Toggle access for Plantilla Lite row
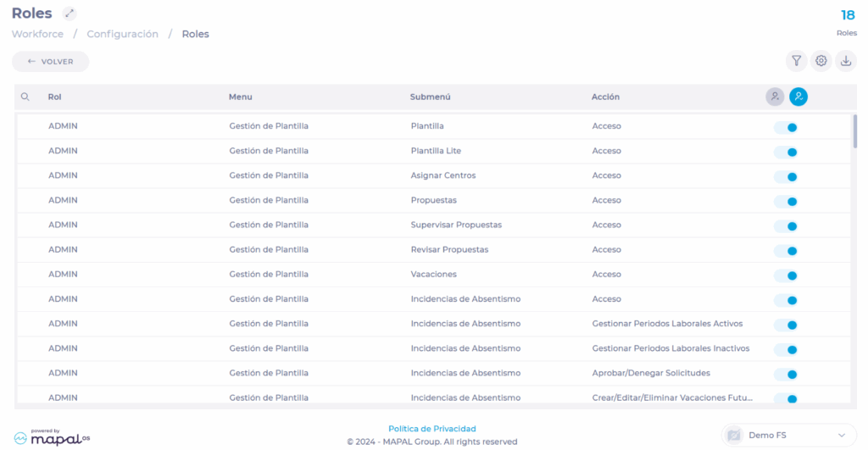 [x=786, y=153]
